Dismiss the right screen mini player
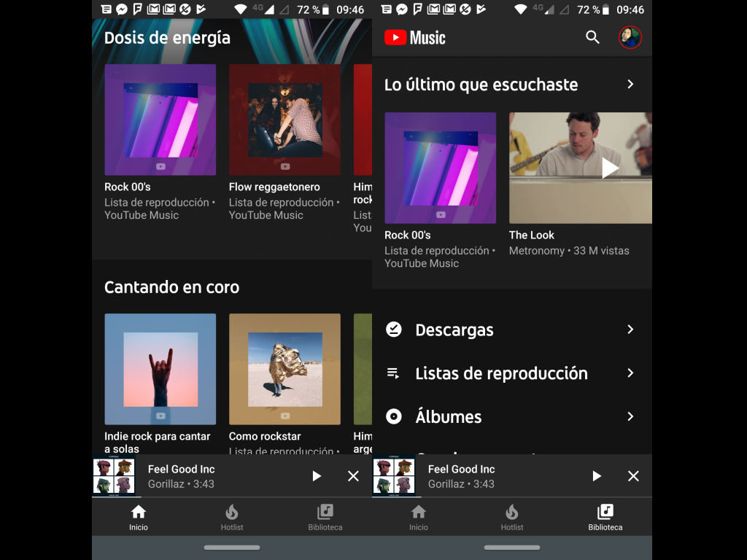The height and width of the screenshot is (560, 747). (633, 476)
